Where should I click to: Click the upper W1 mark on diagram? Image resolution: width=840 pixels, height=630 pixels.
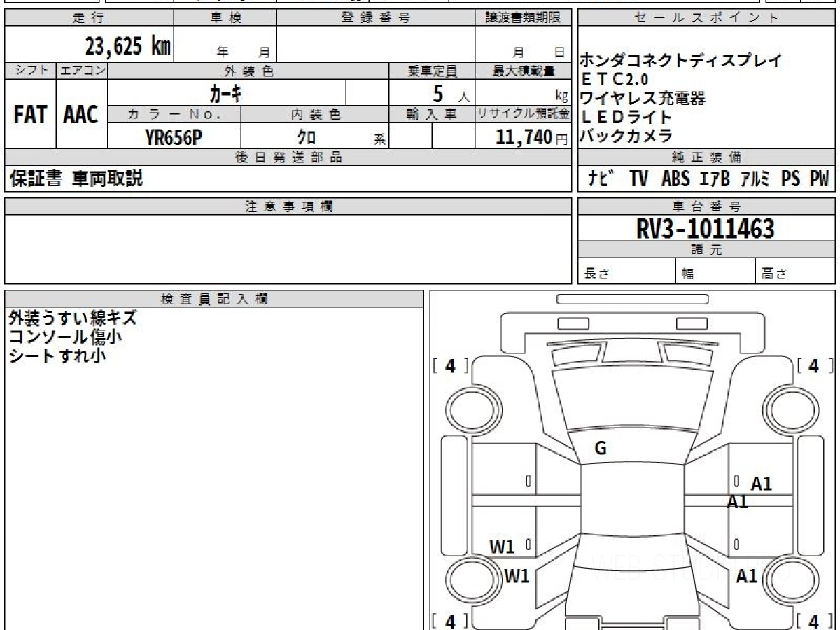[x=502, y=547]
